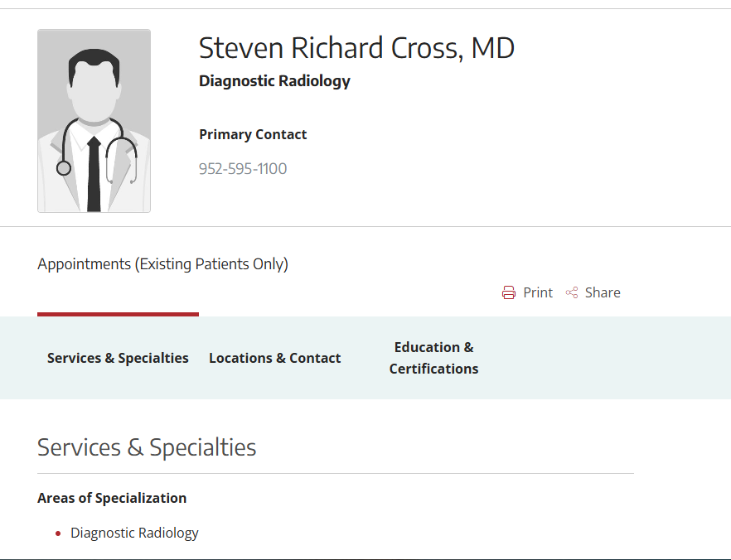Click the red printer icon
The image size is (731, 560).
[x=509, y=292]
